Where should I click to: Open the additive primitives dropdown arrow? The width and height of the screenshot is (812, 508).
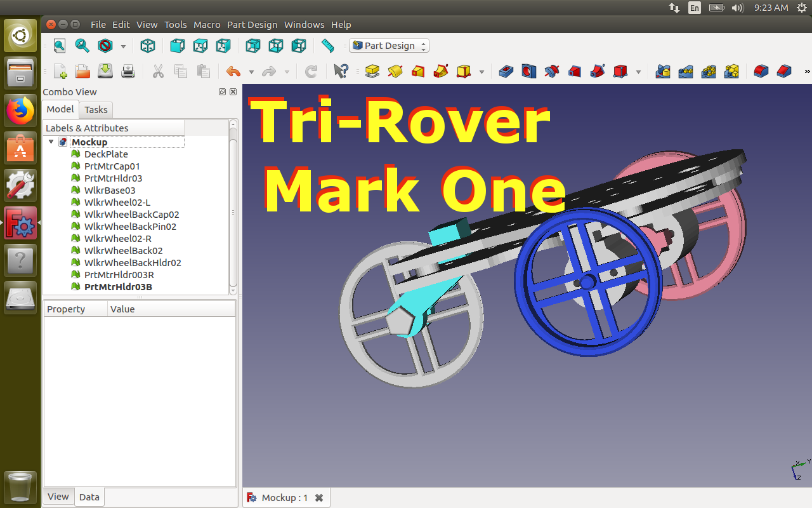[481, 72]
